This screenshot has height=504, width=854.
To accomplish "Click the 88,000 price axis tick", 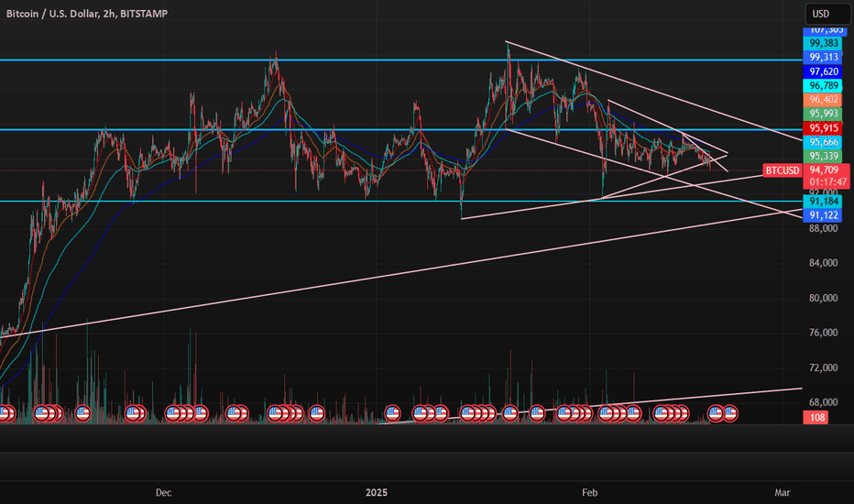I will pos(823,228).
